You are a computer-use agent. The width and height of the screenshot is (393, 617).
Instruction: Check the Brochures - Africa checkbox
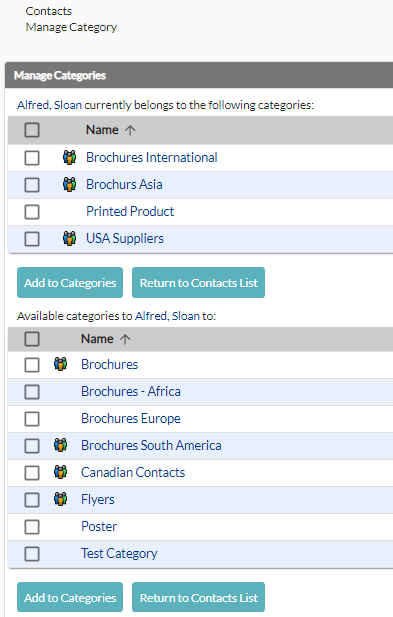coord(32,392)
